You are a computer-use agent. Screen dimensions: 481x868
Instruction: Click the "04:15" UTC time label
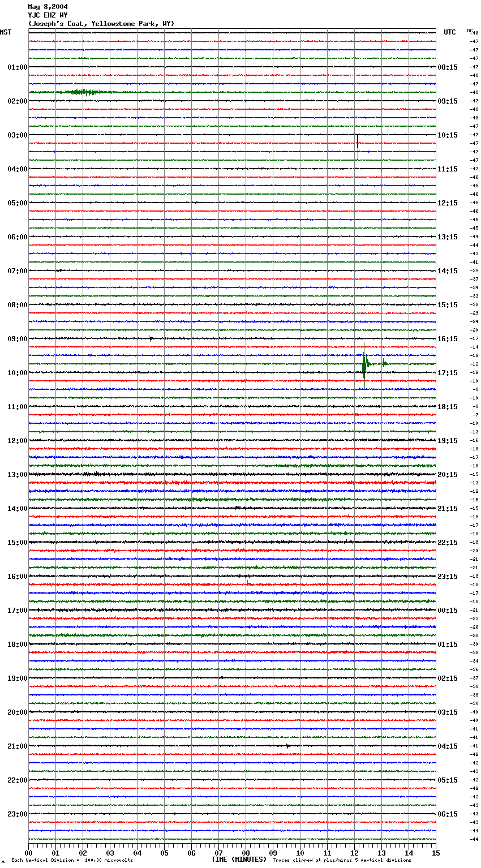(448, 746)
